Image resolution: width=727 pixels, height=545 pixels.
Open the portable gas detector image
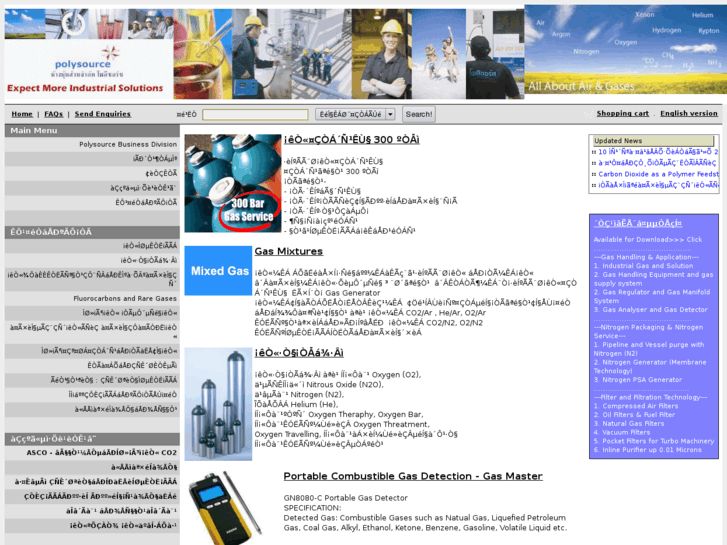(x=225, y=507)
